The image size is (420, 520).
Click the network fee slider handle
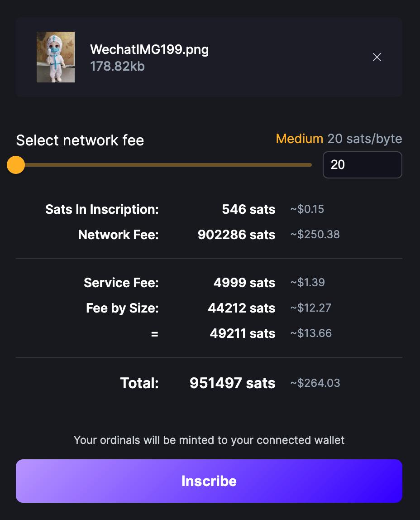pos(16,165)
